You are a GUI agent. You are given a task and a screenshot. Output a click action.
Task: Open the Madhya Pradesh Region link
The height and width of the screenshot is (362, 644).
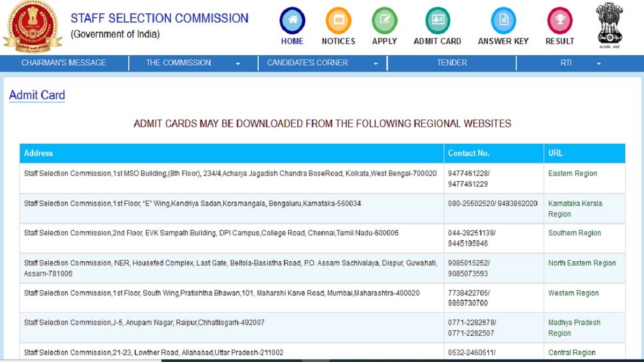(x=574, y=328)
